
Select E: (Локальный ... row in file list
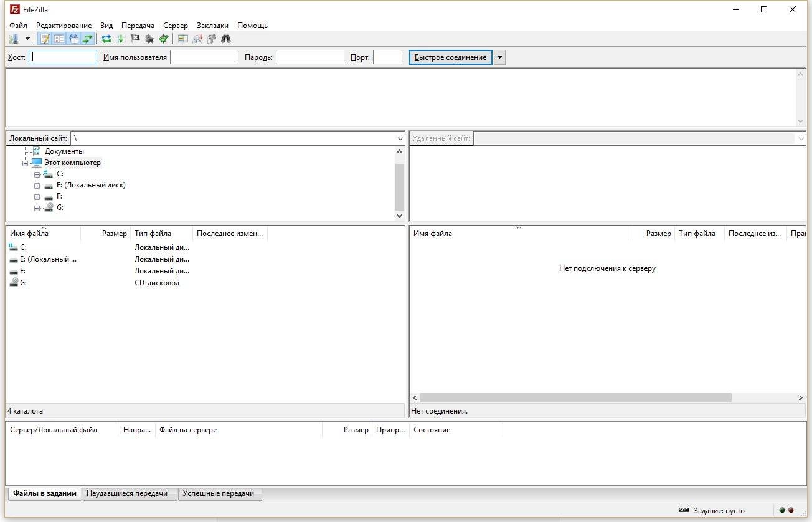pyautogui.click(x=137, y=259)
